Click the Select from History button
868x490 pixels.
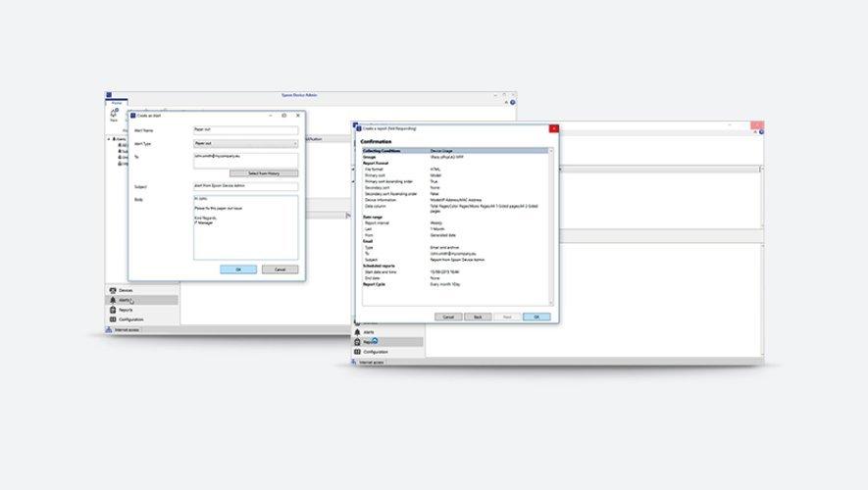click(x=264, y=172)
